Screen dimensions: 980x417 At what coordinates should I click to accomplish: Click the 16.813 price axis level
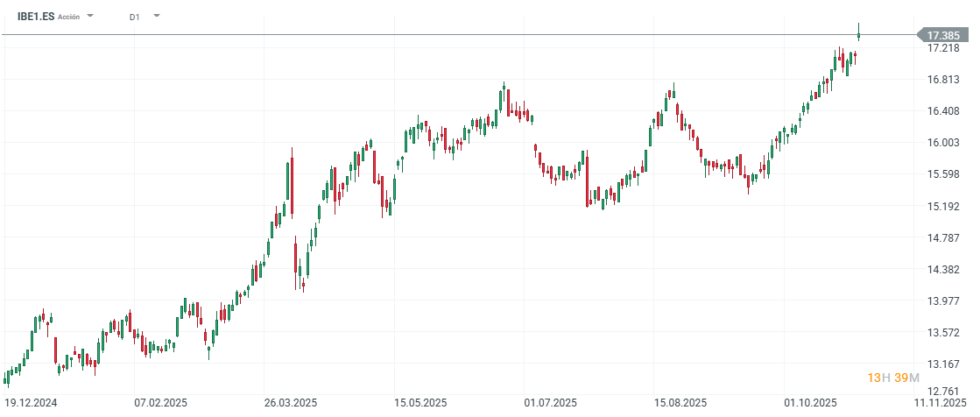pos(943,80)
